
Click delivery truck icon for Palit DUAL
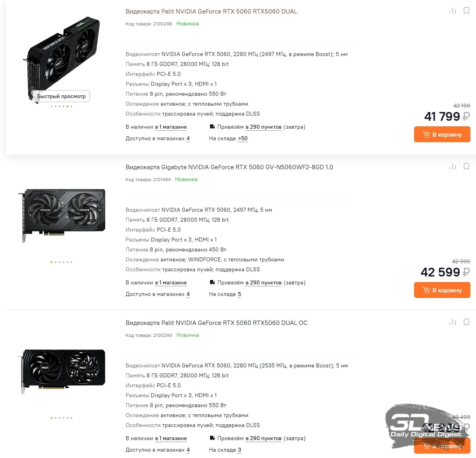[x=212, y=127]
